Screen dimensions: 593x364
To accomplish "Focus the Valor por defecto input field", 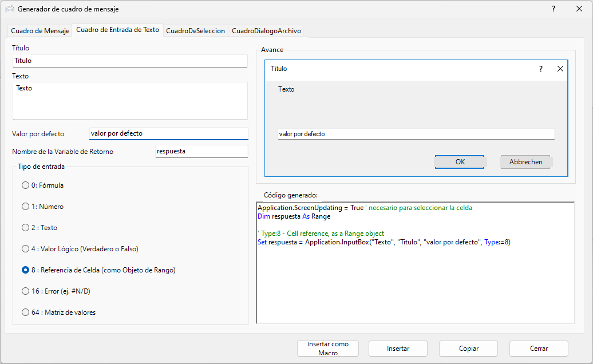I will (x=169, y=133).
